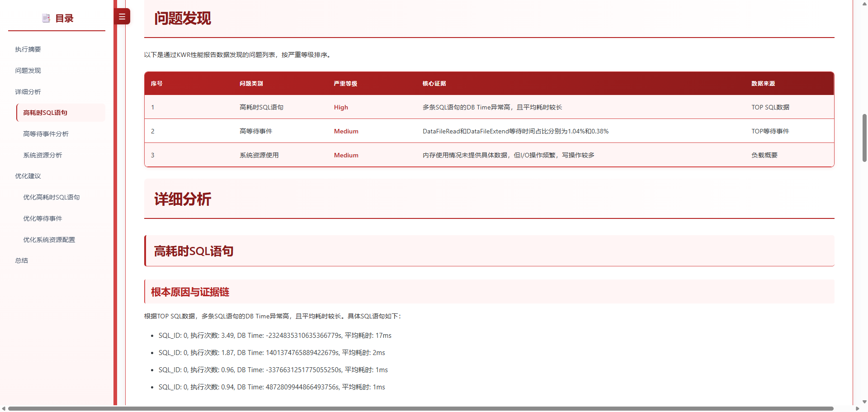Viewport: 868px width, 412px height.
Task: Jump to 总结 in the sidebar
Action: click(22, 260)
